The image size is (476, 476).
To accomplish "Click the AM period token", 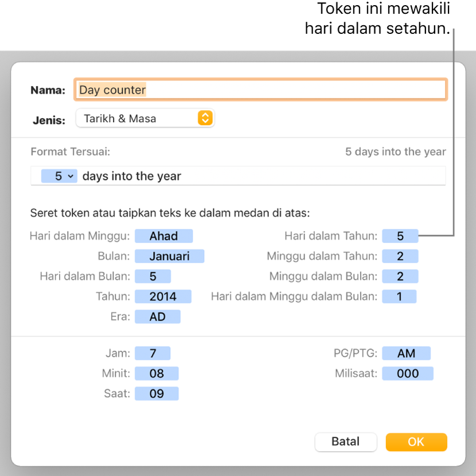I will coord(406,353).
